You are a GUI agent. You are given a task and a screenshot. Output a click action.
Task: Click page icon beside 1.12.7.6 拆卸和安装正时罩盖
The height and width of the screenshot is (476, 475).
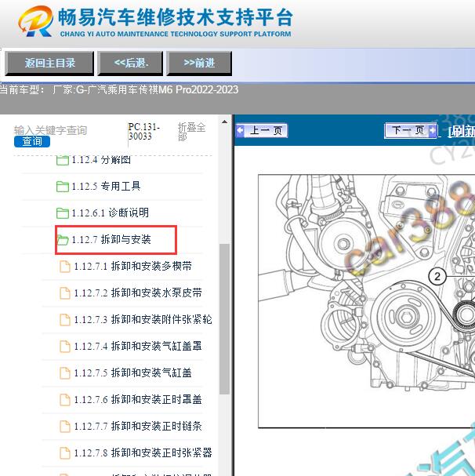[65, 400]
